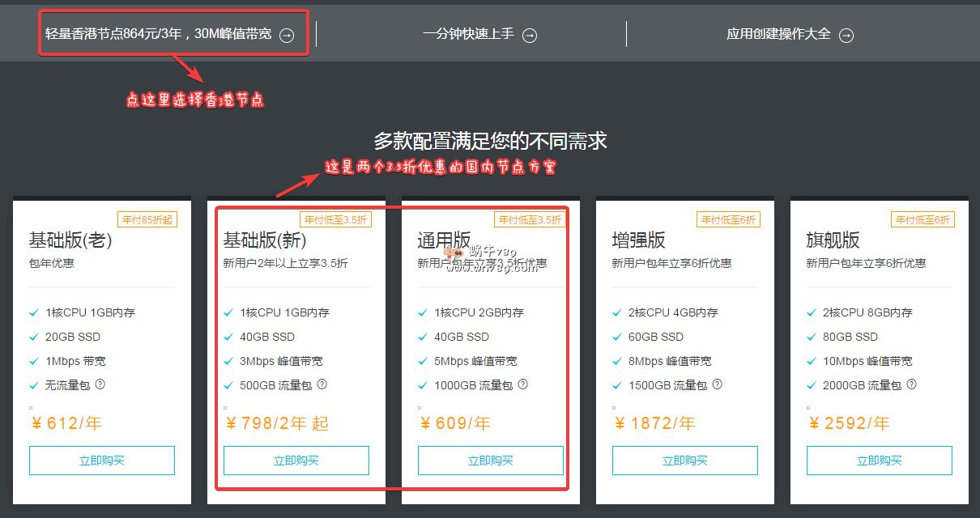Click arrow icon next to 应用创建操作大全
Image resolution: width=980 pixels, height=518 pixels.
pos(846,35)
